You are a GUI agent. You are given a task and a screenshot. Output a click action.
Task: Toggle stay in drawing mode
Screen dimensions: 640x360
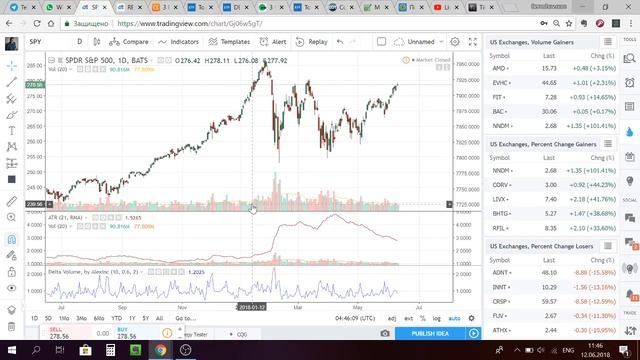click(11, 256)
